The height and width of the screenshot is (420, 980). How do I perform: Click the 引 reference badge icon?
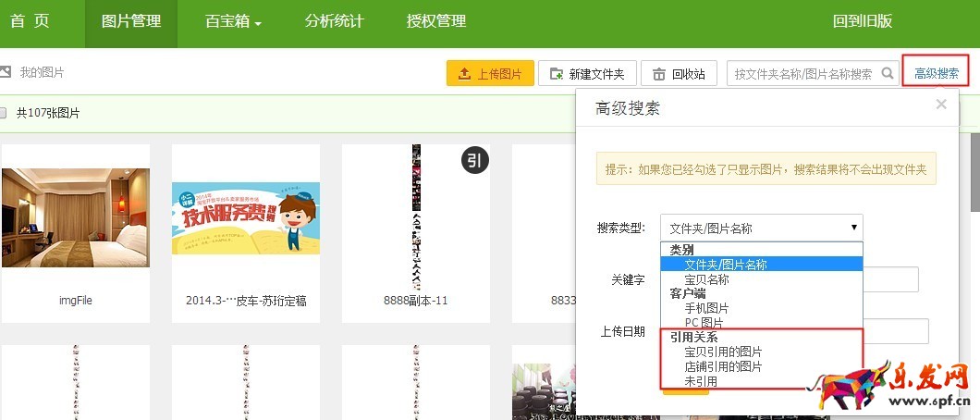click(475, 161)
